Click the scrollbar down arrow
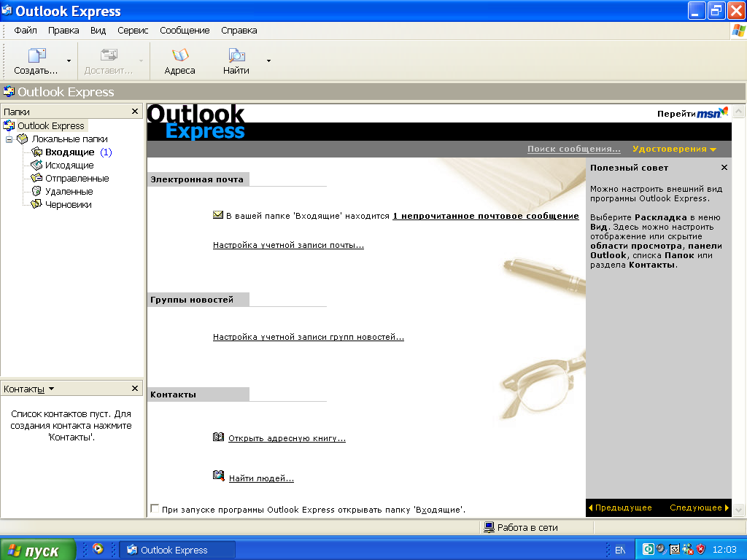Image resolution: width=747 pixels, height=560 pixels. tap(739, 510)
